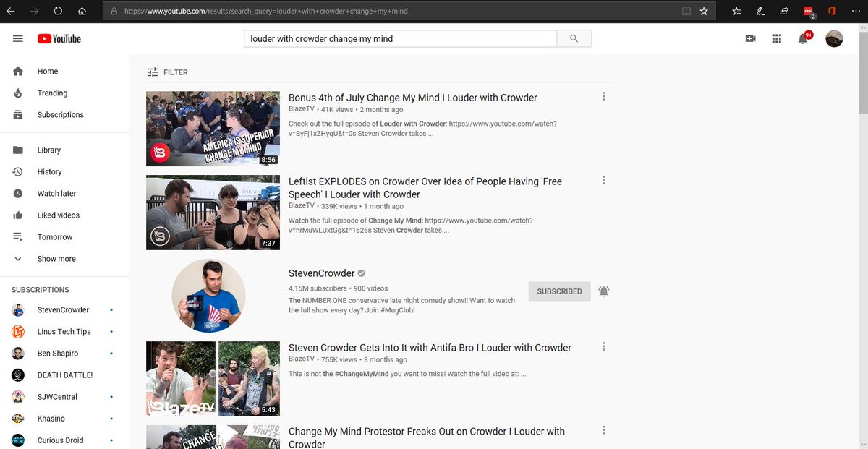The width and height of the screenshot is (868, 449).
Task: Click the SUBSCRIBED button for StevenCrowder
Action: coord(560,291)
